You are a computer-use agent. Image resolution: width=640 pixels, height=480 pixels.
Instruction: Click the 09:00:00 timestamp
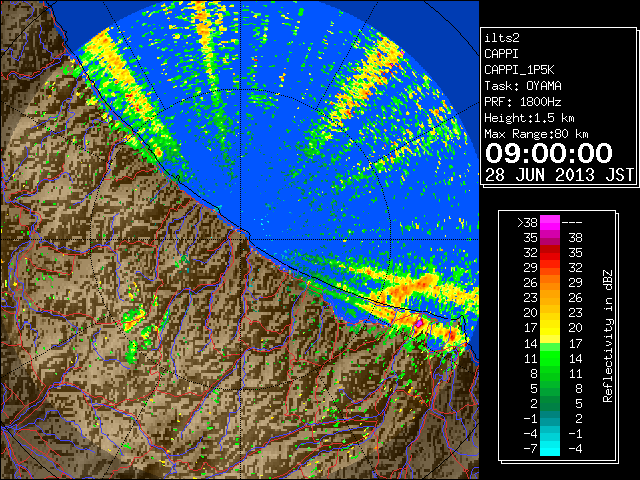[x=549, y=153]
